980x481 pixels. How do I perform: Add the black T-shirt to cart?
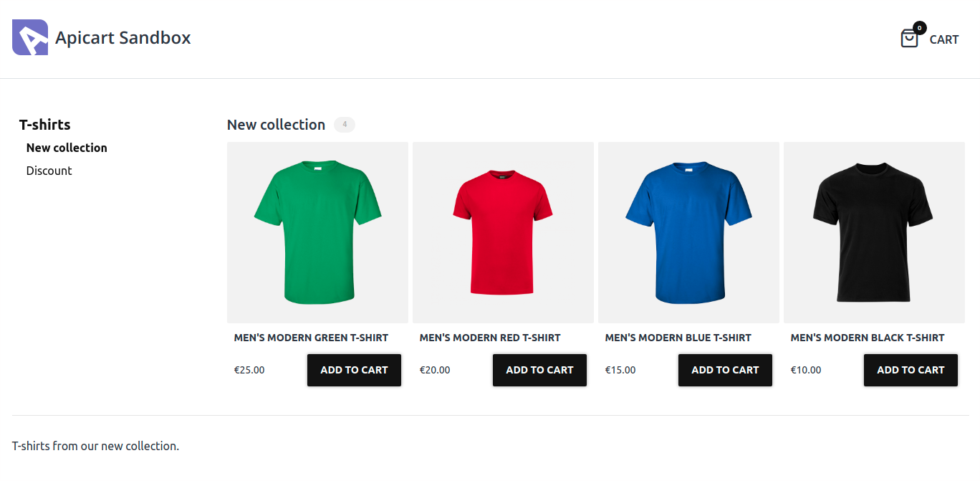coord(911,370)
